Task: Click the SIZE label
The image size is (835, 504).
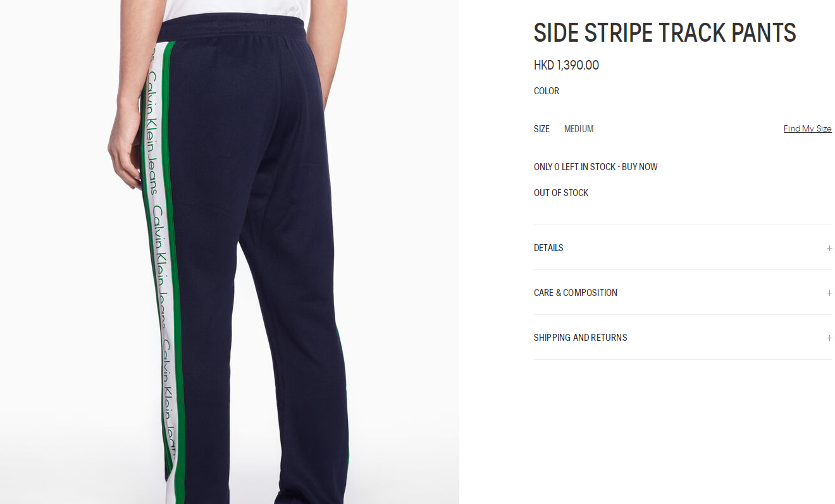Action: click(x=541, y=129)
